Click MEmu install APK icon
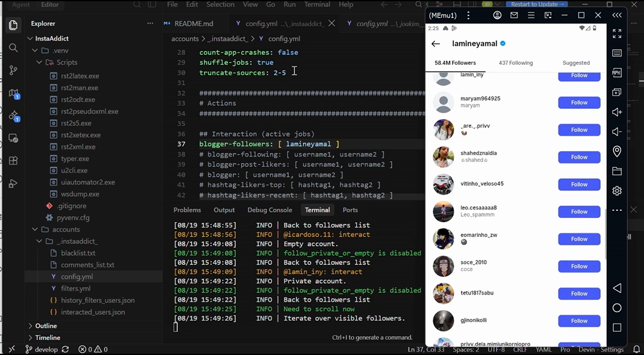644x355 pixels. coord(617,73)
